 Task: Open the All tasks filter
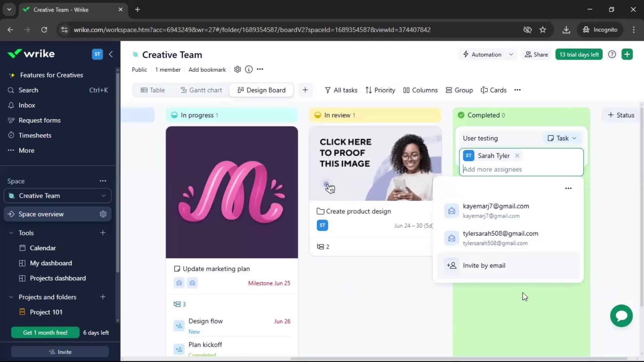point(341,90)
